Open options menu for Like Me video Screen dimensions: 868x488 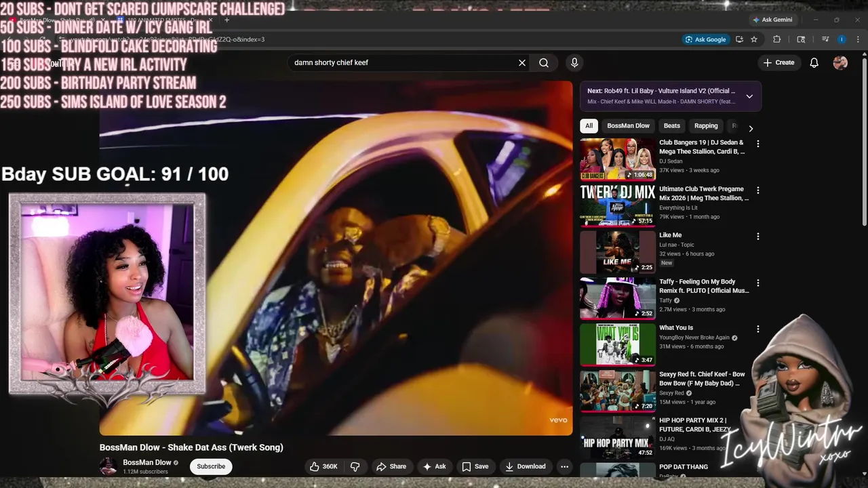pos(758,237)
